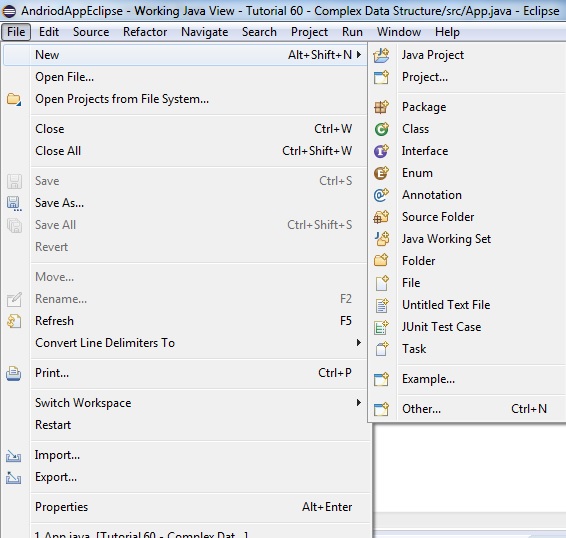Open the Source menu
This screenshot has height=538, width=566.
tap(91, 32)
